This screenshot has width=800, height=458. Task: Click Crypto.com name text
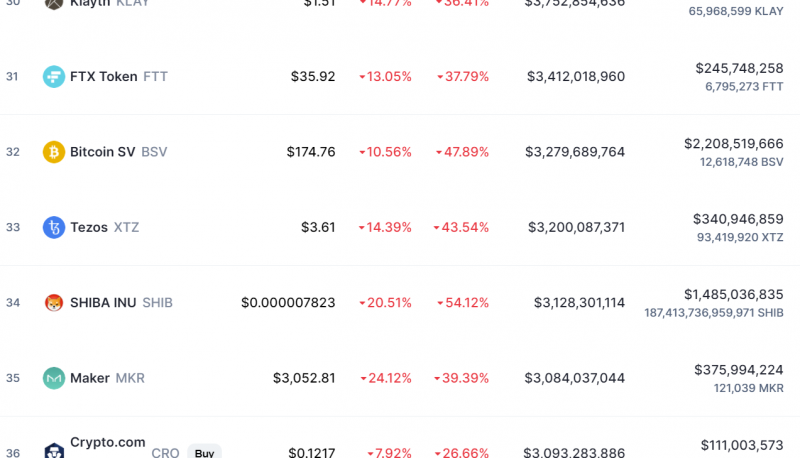(108, 443)
